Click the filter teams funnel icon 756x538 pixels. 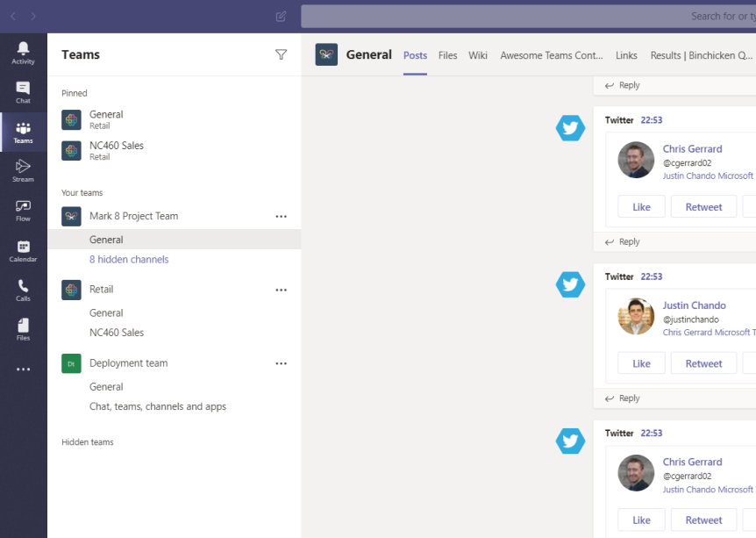tap(281, 54)
